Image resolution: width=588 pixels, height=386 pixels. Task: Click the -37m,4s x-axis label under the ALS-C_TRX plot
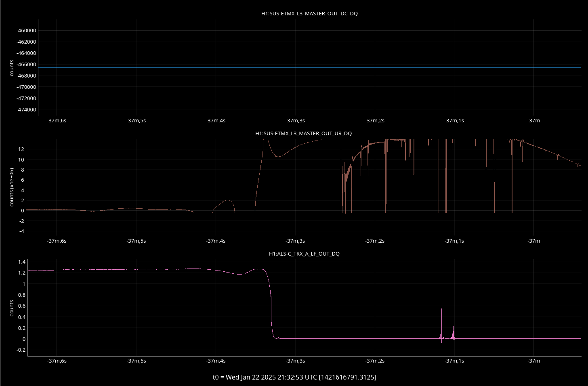(x=216, y=361)
